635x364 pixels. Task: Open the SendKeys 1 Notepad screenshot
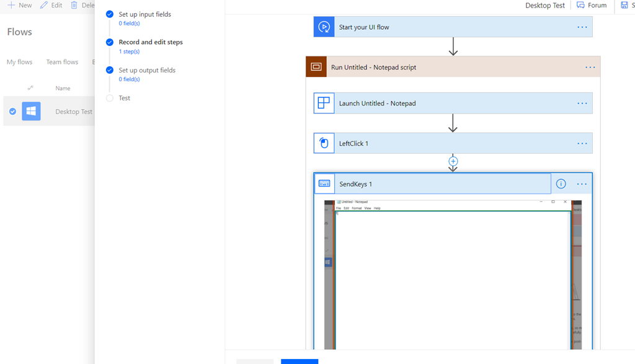click(453, 274)
